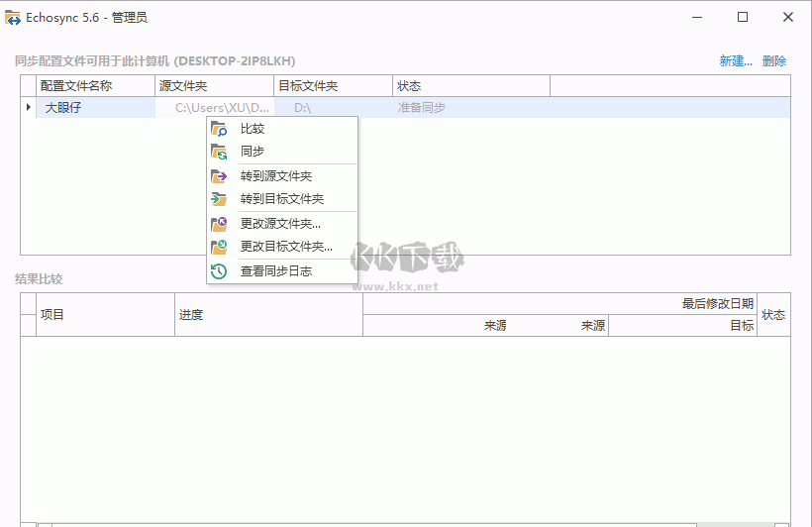Screen dimensions: 812x527
Task: Click the sync log clock icon
Action: (x=219, y=271)
